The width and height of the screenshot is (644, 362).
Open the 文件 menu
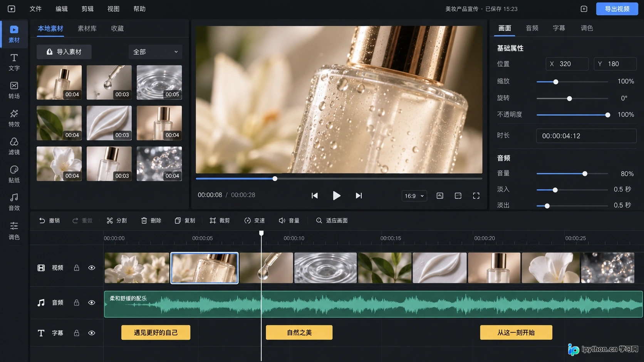point(35,9)
